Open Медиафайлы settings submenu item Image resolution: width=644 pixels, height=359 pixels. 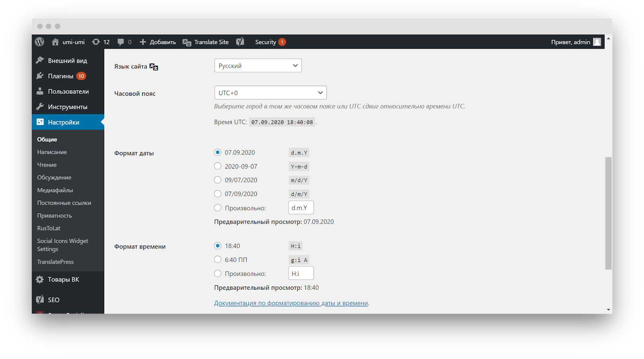point(55,190)
